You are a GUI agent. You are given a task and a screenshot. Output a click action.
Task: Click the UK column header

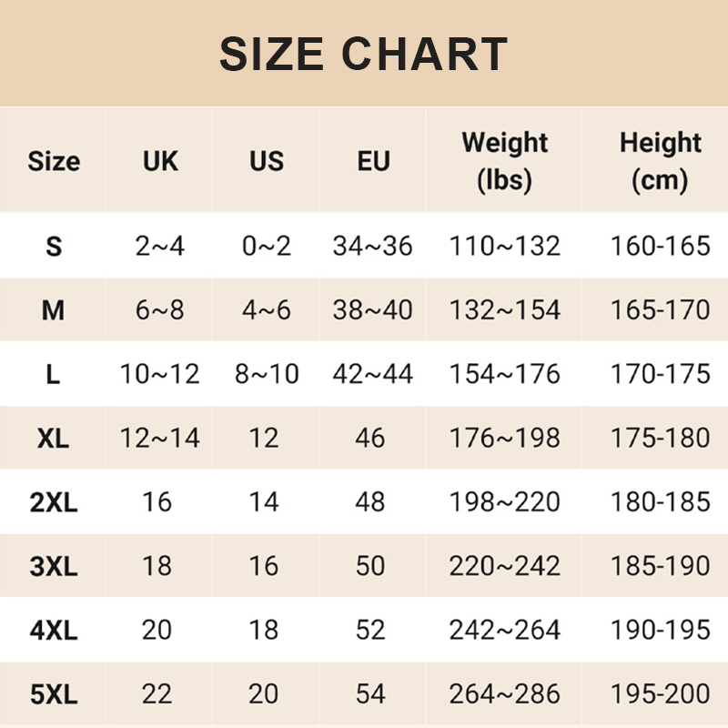(x=160, y=161)
